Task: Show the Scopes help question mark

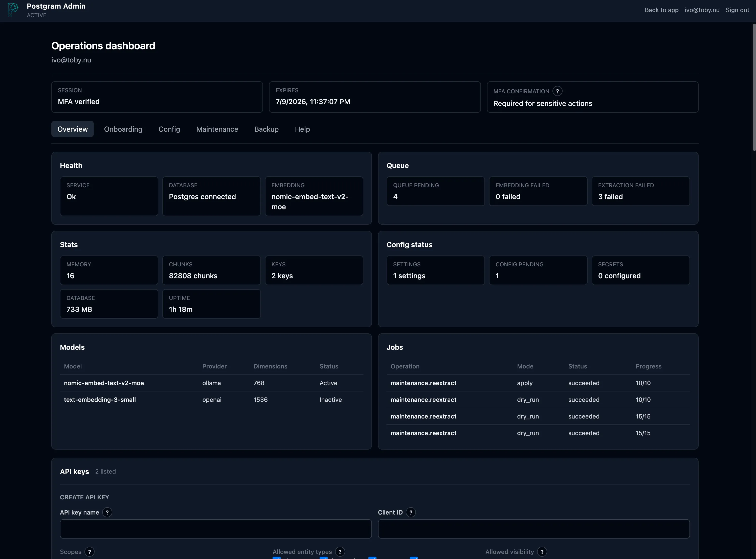Action: 89,552
